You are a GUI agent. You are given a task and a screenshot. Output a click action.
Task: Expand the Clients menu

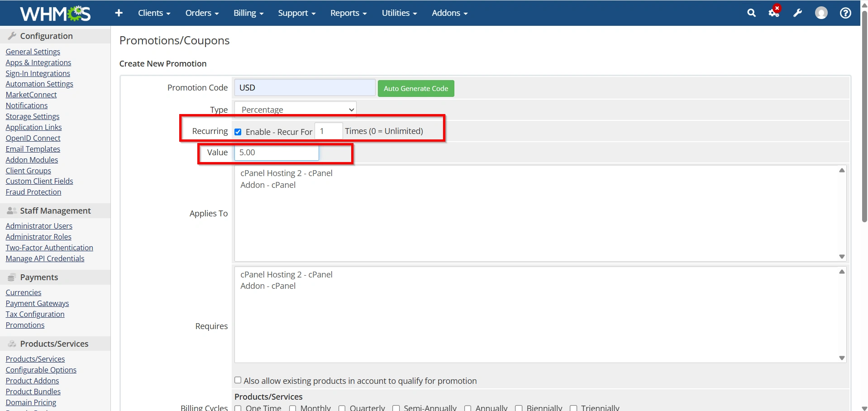coord(154,13)
